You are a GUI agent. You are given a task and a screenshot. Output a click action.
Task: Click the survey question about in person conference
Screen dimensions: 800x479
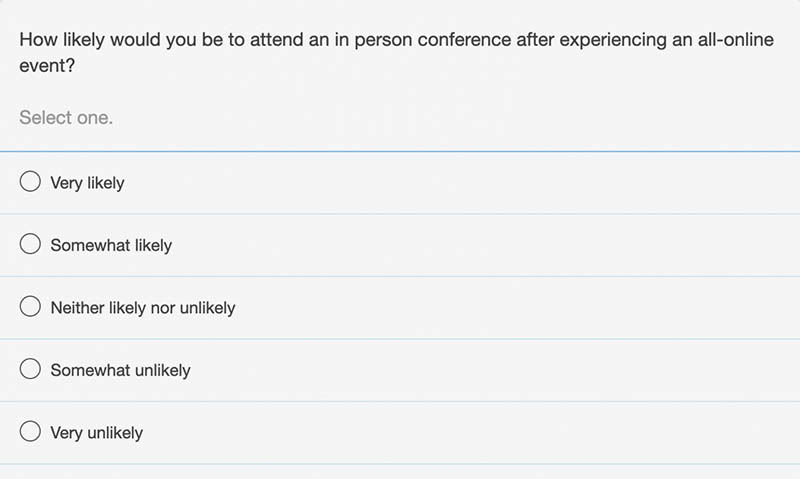[396, 52]
